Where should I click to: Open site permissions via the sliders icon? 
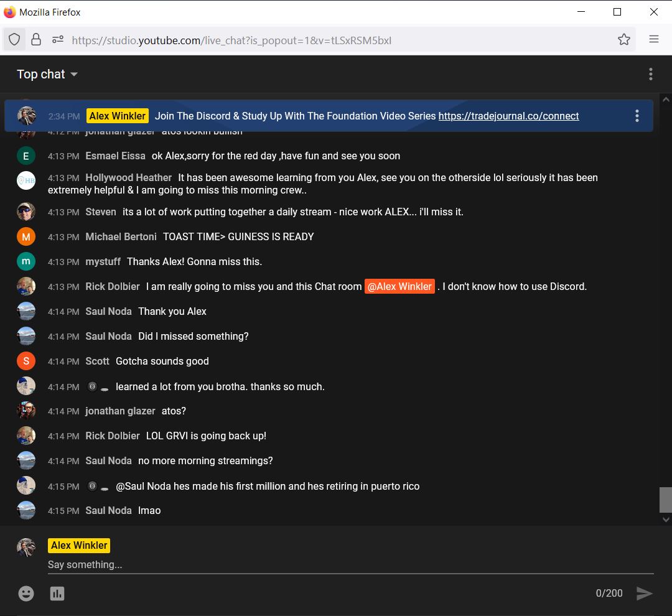click(x=57, y=39)
